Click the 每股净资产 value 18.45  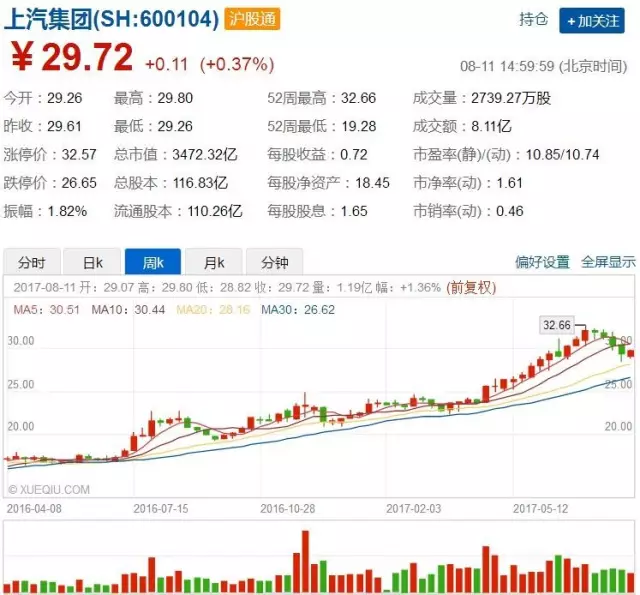[x=372, y=183]
